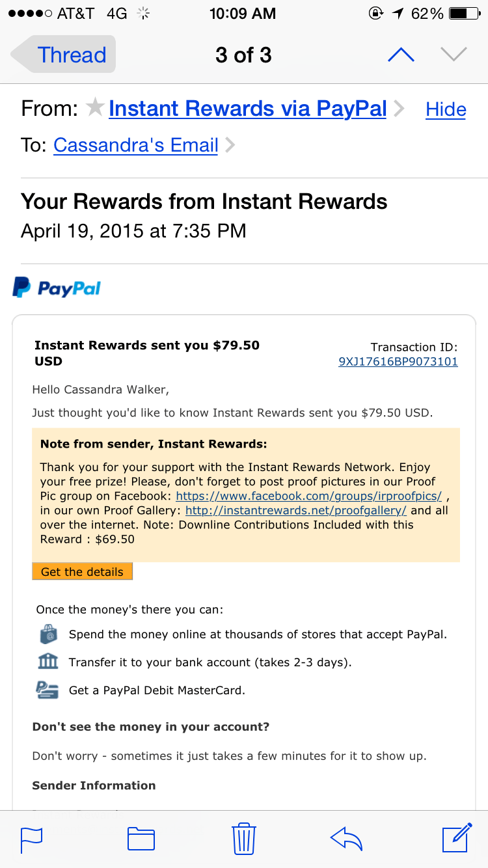The height and width of the screenshot is (868, 488).
Task: Open the Facebook irproofpics group link
Action: tap(309, 496)
